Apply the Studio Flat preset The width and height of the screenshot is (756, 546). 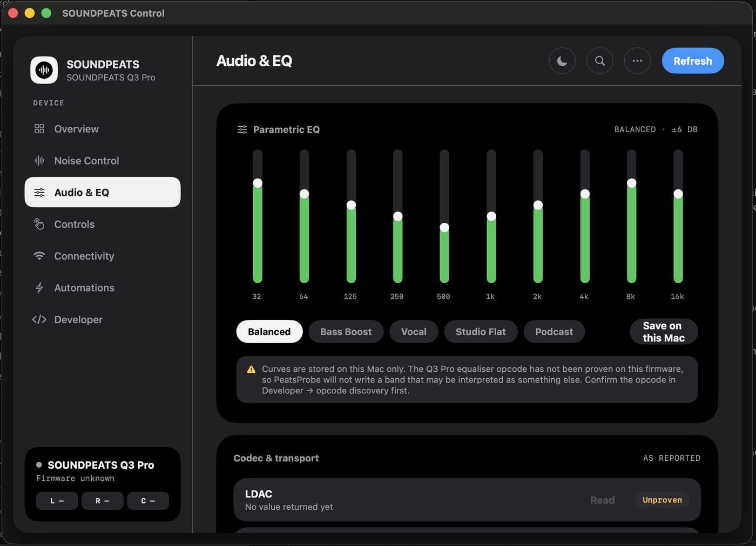click(x=481, y=332)
